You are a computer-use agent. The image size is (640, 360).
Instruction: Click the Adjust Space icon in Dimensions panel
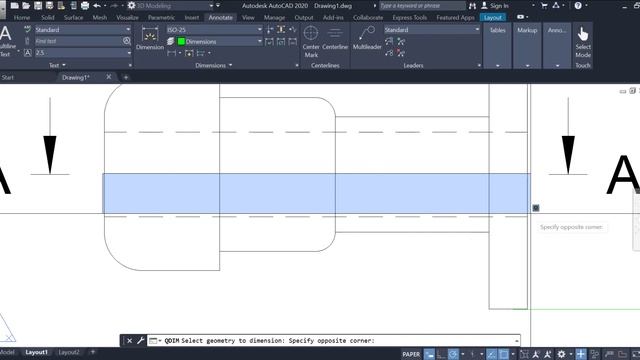281,29
